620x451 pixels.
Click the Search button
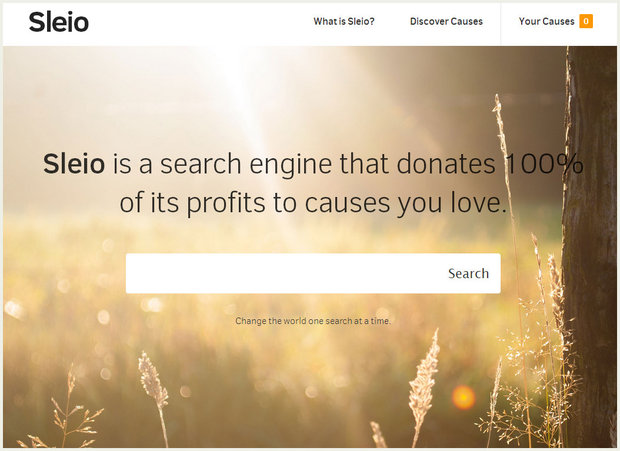click(468, 274)
